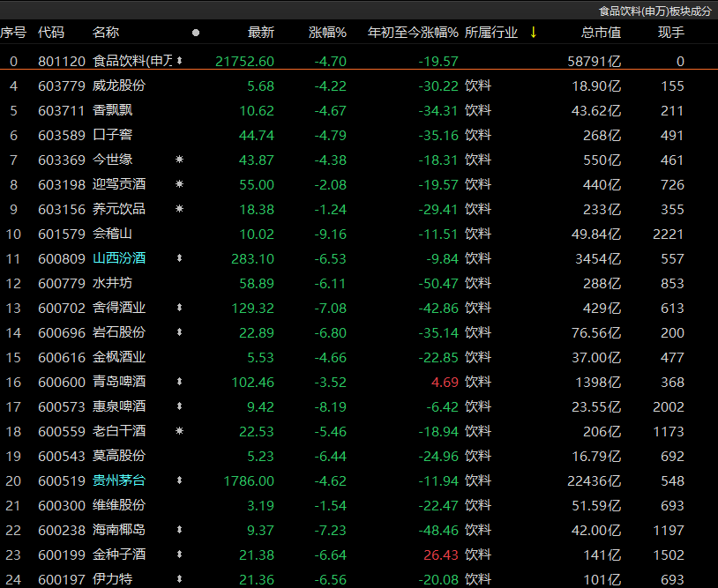Sort by the 涨幅% column header
This screenshot has width=718, height=588.
click(327, 33)
